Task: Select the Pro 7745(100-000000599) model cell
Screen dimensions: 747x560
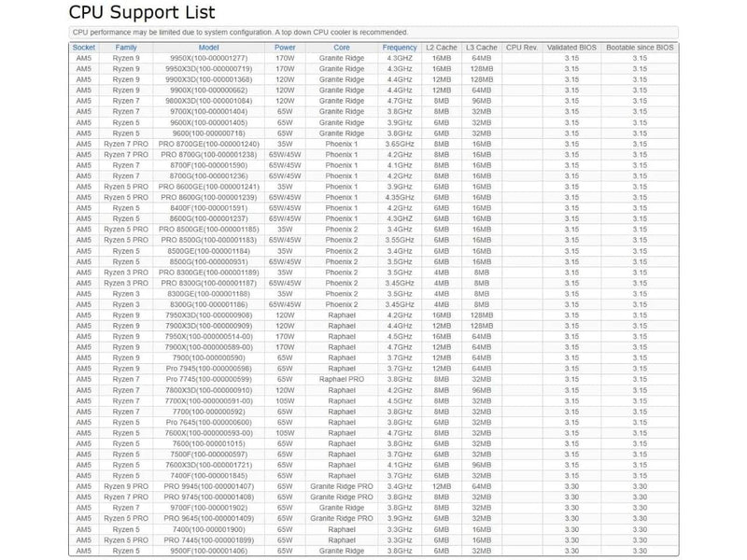Action: pos(208,380)
